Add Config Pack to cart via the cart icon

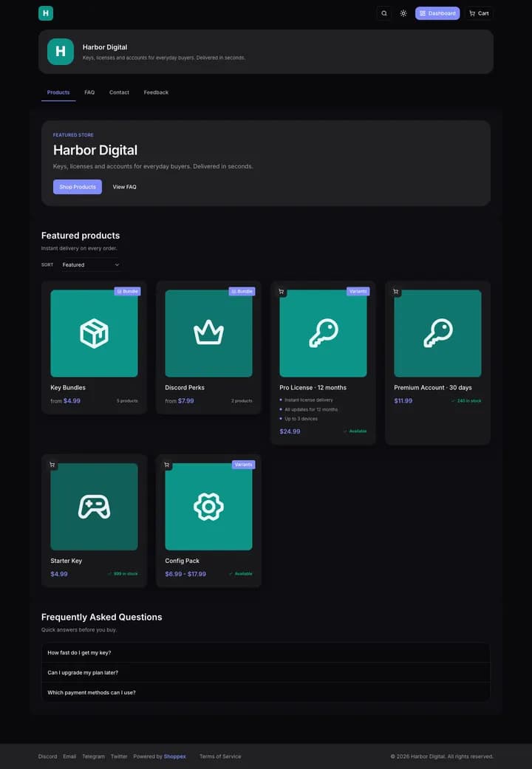pos(167,465)
